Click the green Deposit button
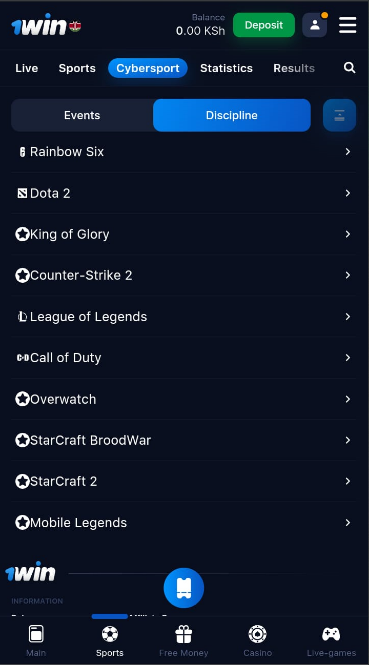Viewport: 369px width, 665px height. tap(264, 25)
